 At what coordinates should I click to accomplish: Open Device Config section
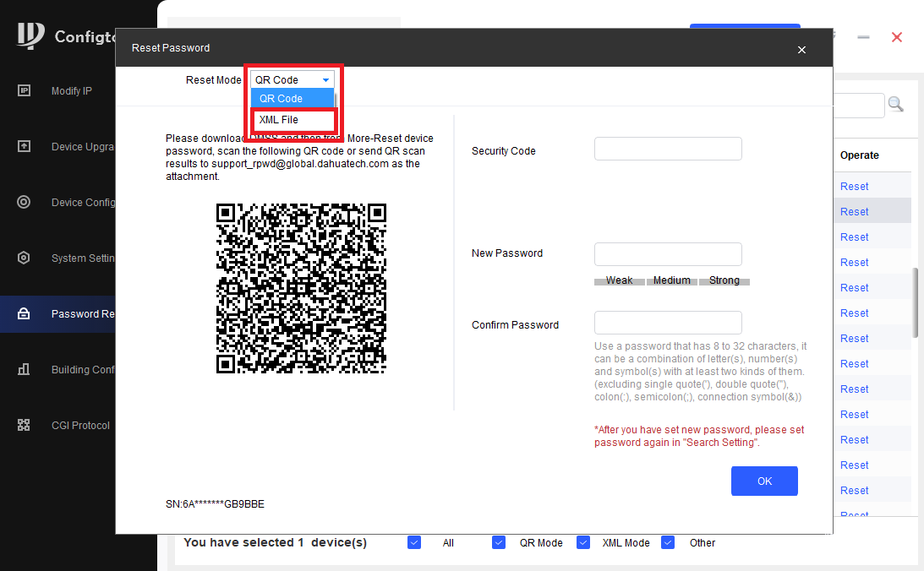[83, 203]
